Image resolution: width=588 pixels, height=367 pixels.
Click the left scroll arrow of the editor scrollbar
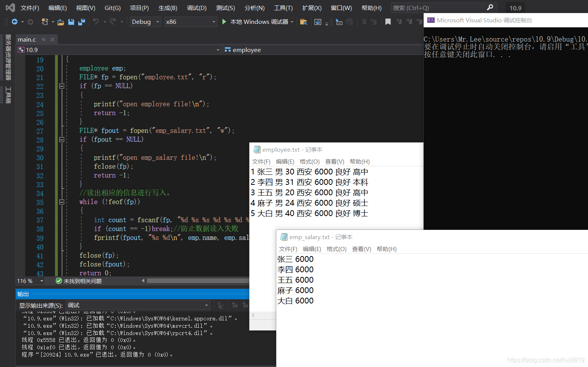pos(143,281)
